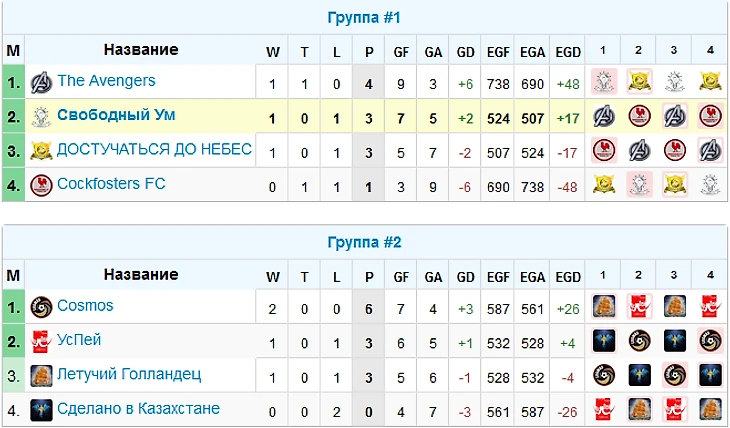This screenshot has width=730, height=428.
Task: Go to the УсПей team page link
Action: tap(79, 340)
